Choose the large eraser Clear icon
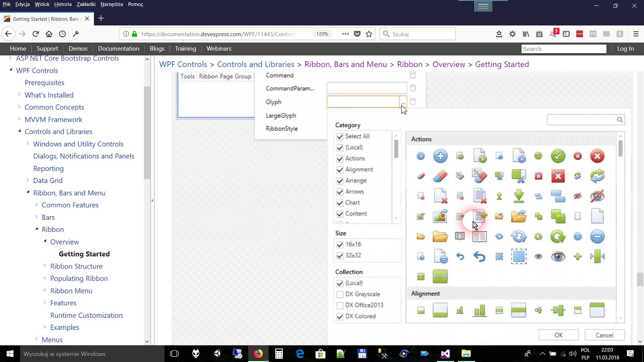 pyautogui.click(x=440, y=176)
